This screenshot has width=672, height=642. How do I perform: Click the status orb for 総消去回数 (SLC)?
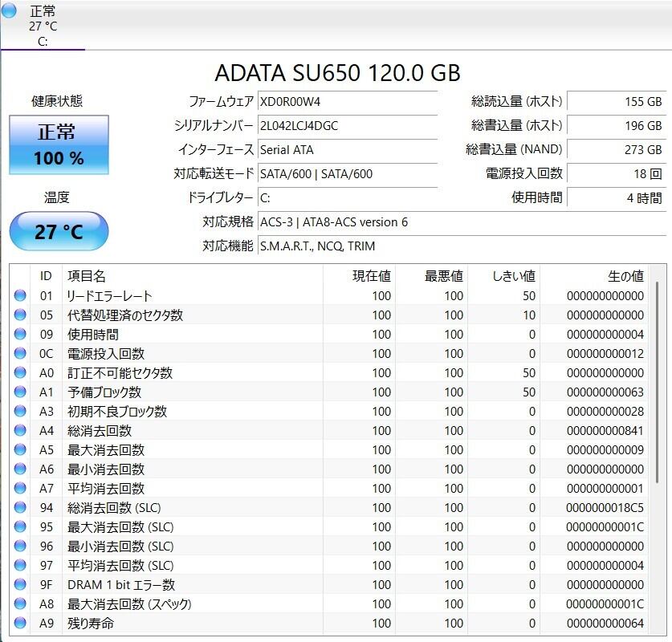click(x=20, y=508)
